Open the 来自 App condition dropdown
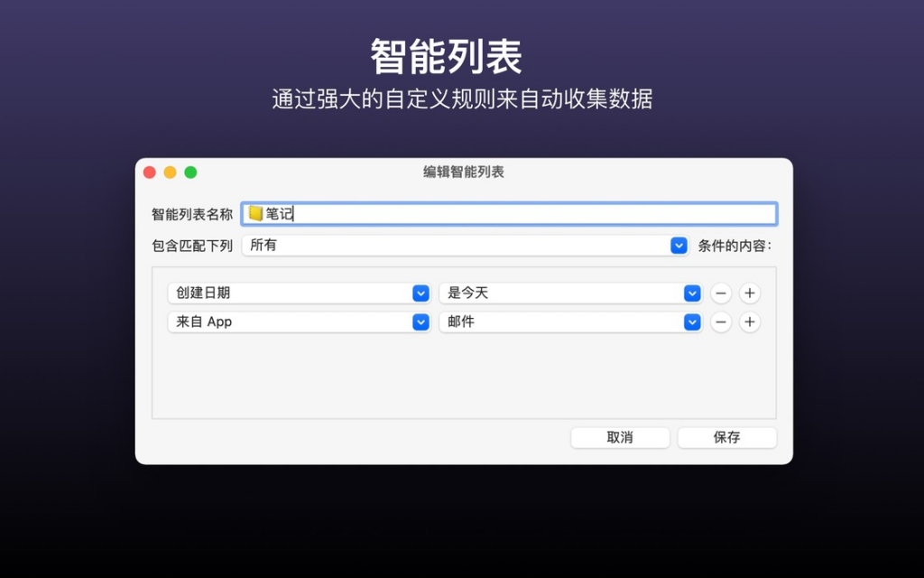Viewport: 924px width, 578px height. [298, 322]
